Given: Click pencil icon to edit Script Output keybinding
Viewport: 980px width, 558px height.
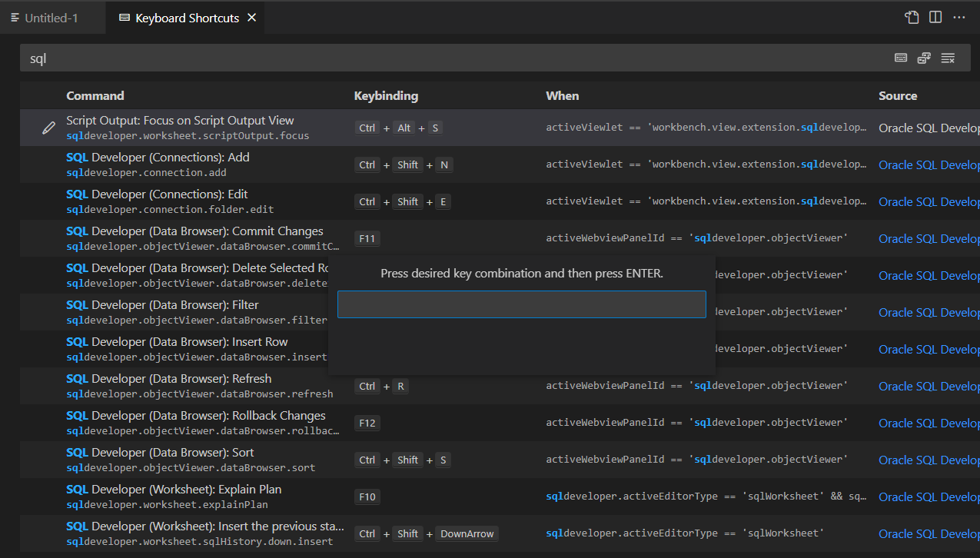Looking at the screenshot, I should (48, 128).
